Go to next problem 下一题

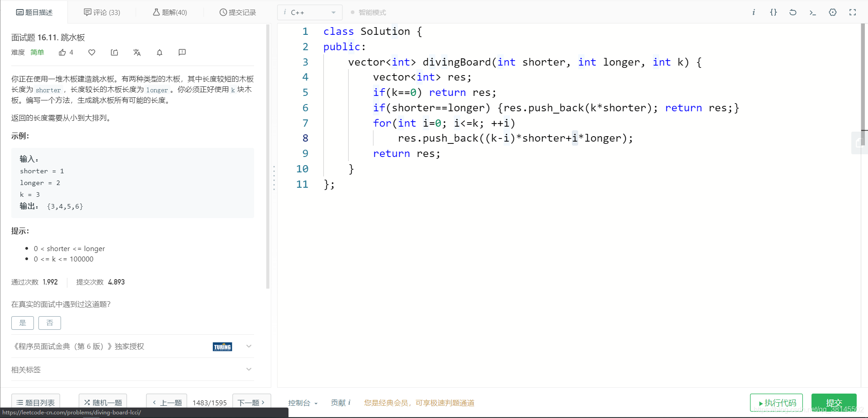251,402
